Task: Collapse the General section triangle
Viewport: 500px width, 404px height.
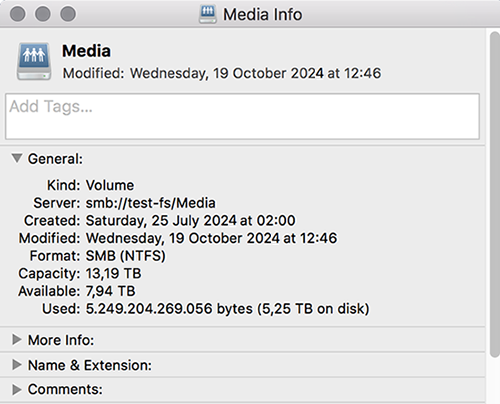Action: point(17,158)
